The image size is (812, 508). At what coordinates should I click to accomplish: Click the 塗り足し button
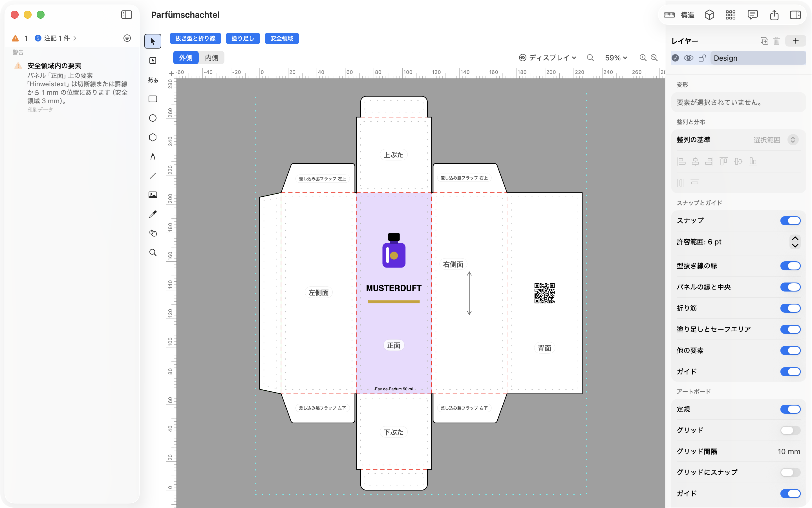click(242, 38)
